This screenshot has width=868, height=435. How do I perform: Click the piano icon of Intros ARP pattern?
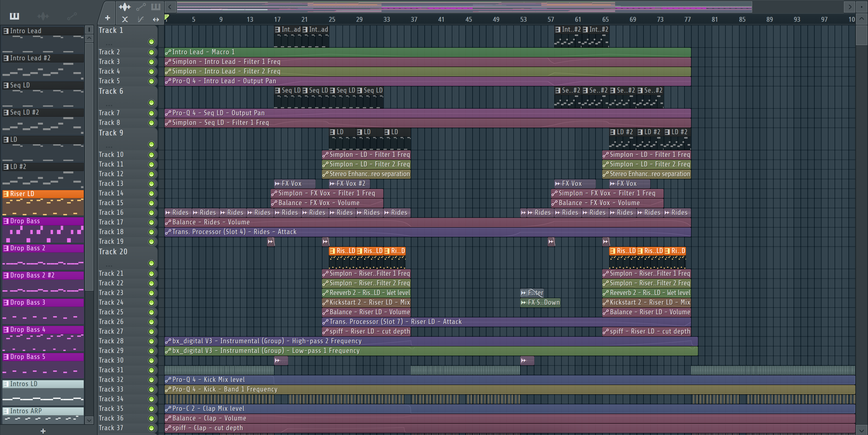tap(6, 411)
